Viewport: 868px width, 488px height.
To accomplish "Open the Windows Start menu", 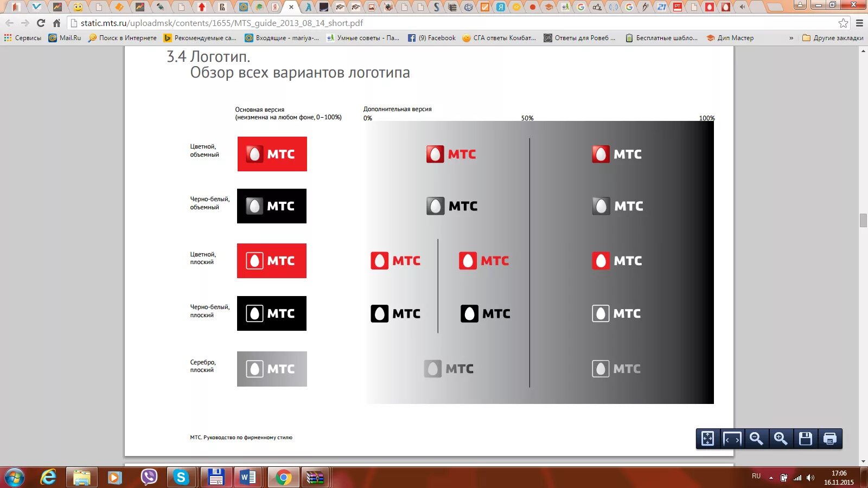I will [15, 478].
